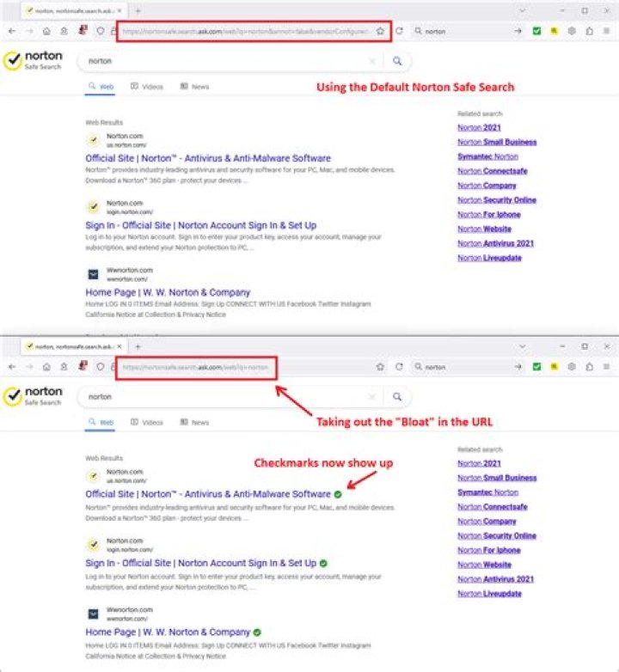This screenshot has height=672, width=619.
Task: Click green checkmark beside bottom W. W. Norton result
Action: tap(257, 632)
